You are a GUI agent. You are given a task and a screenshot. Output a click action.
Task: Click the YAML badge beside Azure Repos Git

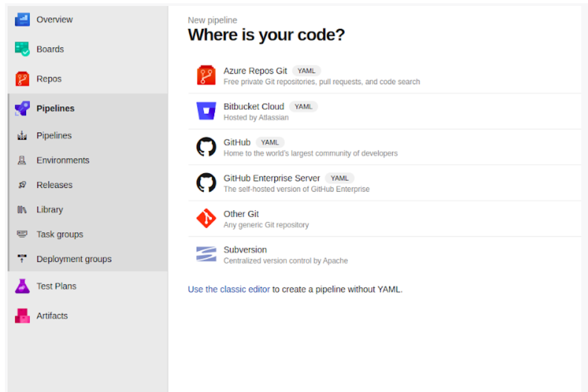(x=306, y=71)
